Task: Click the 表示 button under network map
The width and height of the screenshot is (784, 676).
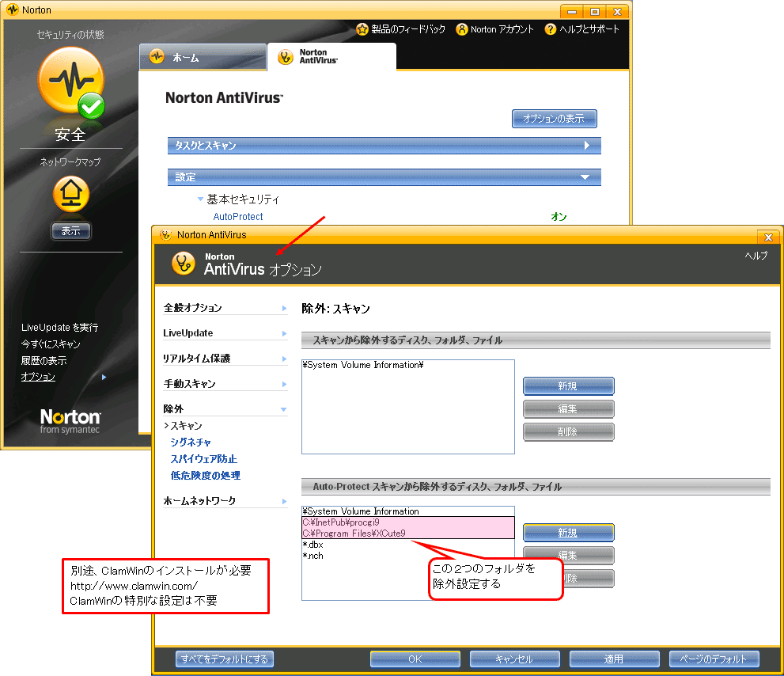Action: pos(71,231)
